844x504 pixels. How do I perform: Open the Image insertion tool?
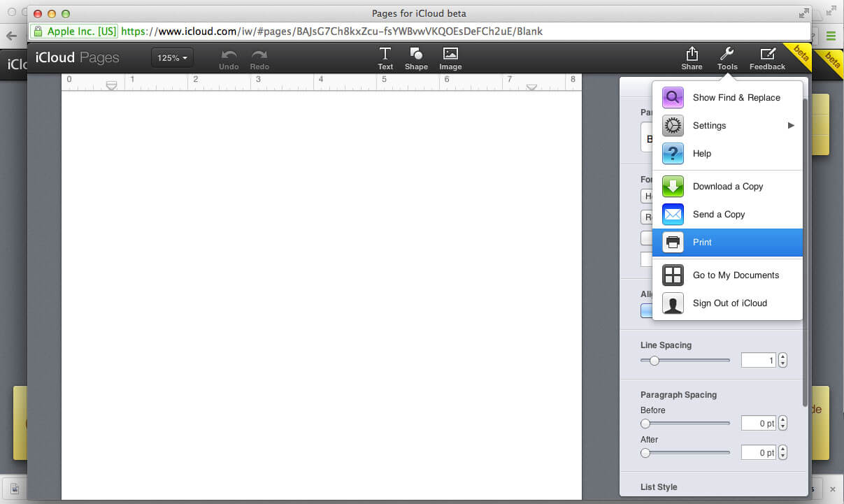point(450,57)
